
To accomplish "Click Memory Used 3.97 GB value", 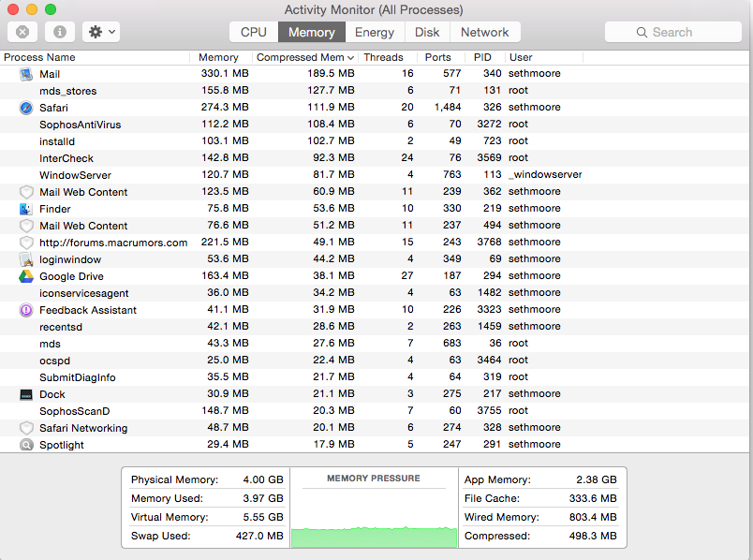I will (x=263, y=498).
